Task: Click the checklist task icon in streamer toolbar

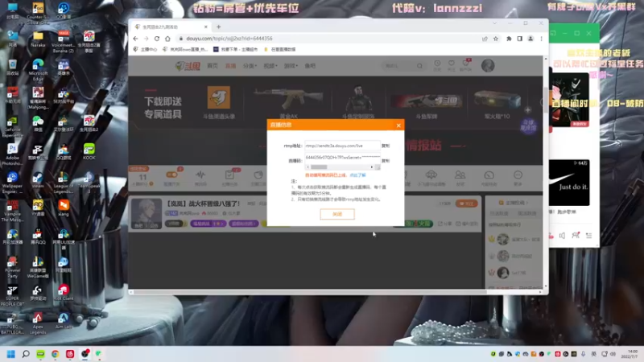Action: (229, 175)
